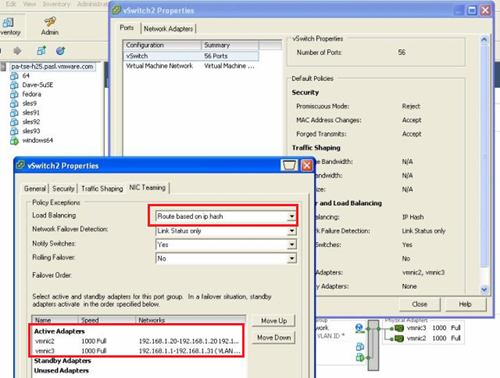Select the Virtual Machine Network row
500x378 pixels.
[191, 66]
